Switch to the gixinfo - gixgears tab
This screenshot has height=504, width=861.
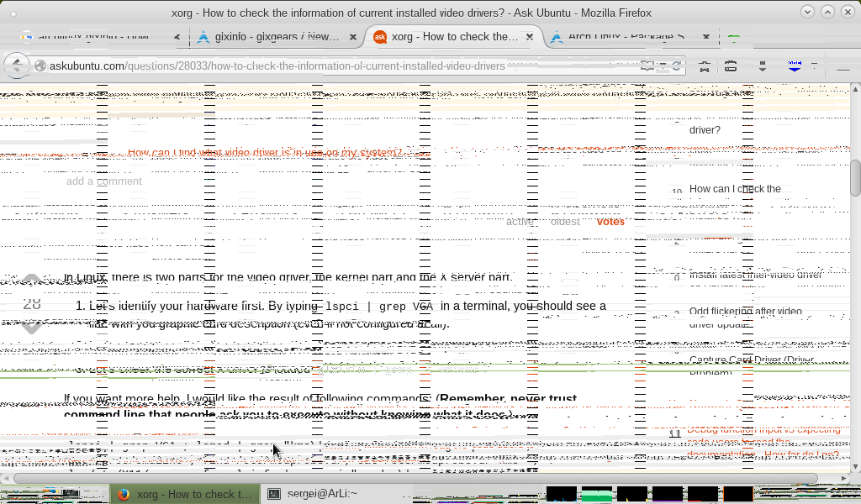[269, 37]
